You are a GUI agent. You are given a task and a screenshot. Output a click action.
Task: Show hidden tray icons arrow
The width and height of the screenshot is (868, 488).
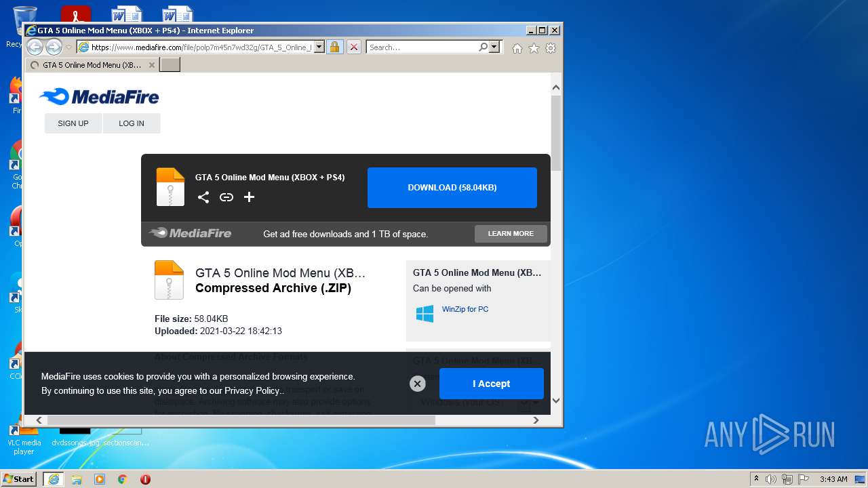coord(756,479)
